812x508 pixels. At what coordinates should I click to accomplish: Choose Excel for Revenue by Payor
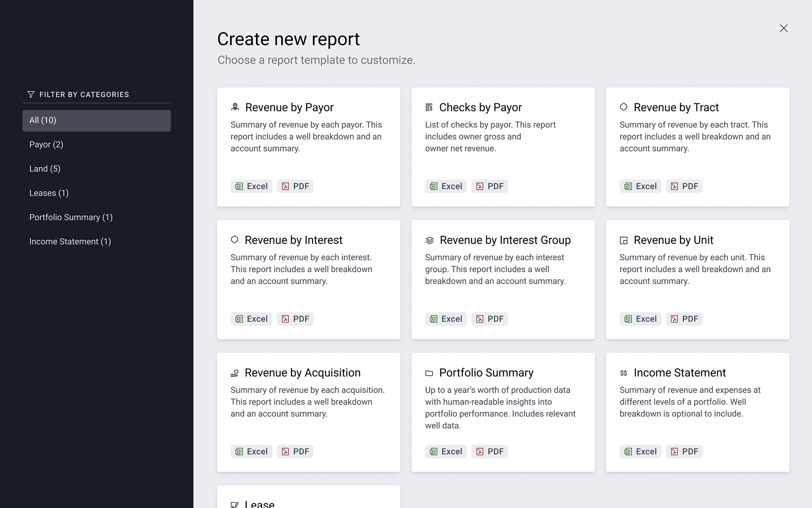pos(251,186)
